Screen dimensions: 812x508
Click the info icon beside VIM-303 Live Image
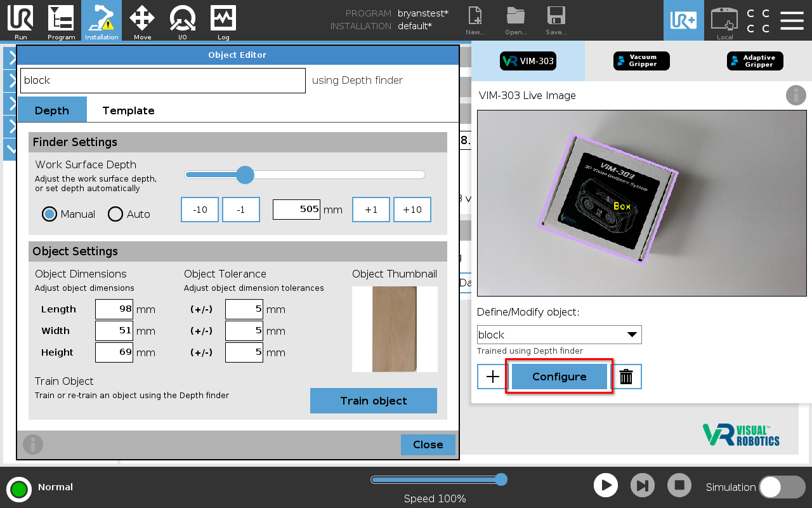click(x=796, y=95)
